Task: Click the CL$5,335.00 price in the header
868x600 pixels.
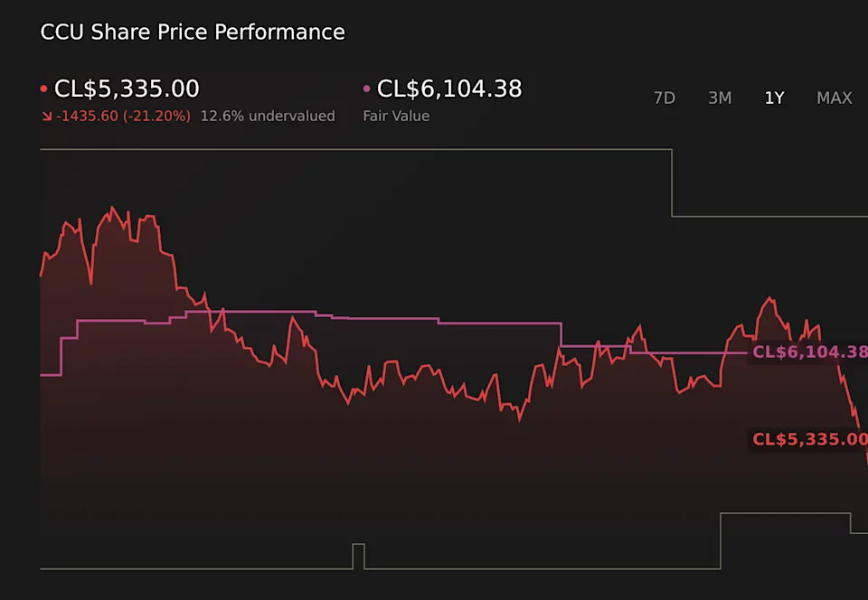Action: pos(127,89)
